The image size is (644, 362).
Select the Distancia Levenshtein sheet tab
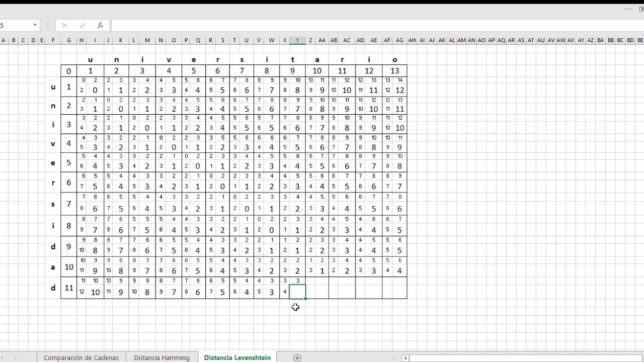[237, 358]
